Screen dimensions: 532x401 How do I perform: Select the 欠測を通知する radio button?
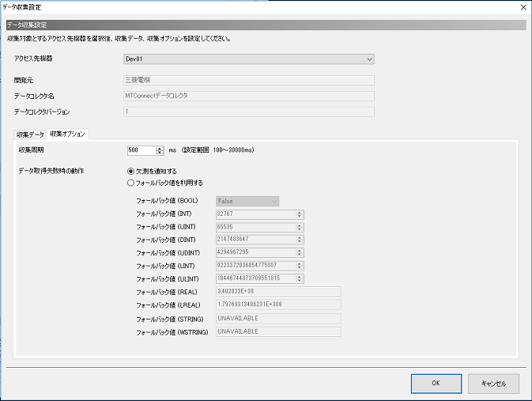click(x=130, y=171)
